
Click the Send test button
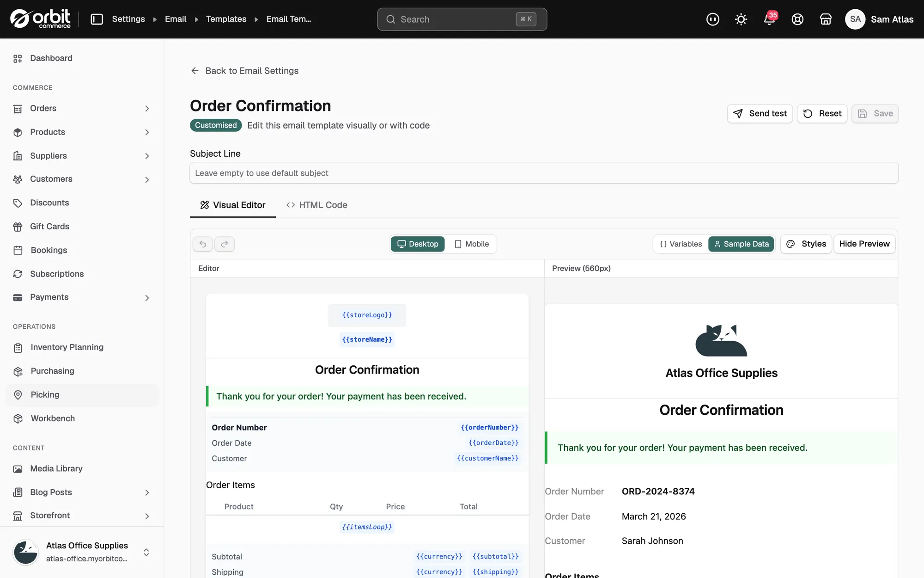(x=760, y=113)
